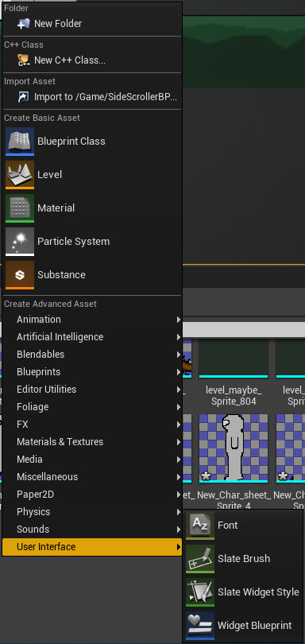Open the Sounds submenu

pos(92,530)
